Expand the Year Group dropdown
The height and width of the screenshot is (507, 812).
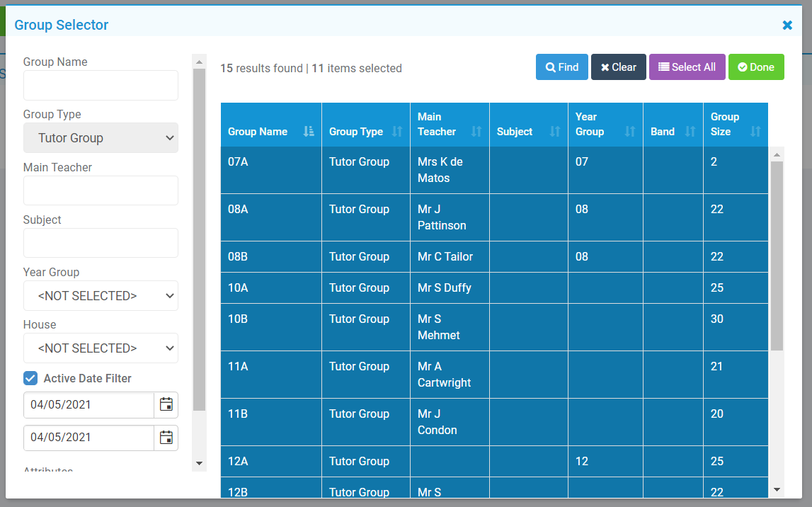click(x=101, y=296)
